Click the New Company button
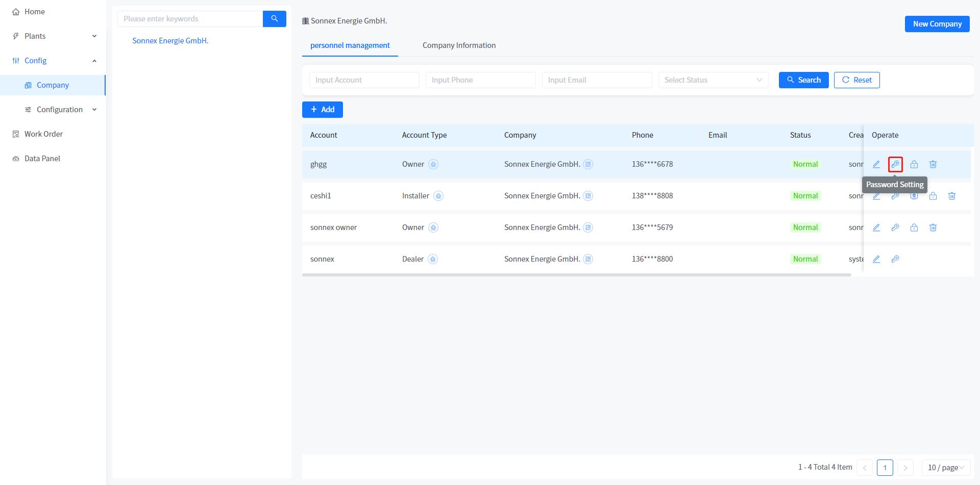The height and width of the screenshot is (485, 980). click(x=937, y=24)
